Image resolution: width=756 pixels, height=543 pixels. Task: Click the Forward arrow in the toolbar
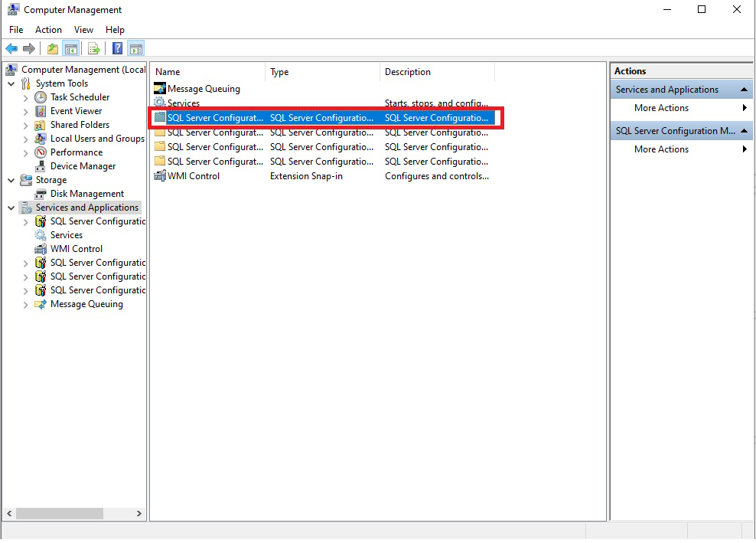click(29, 49)
